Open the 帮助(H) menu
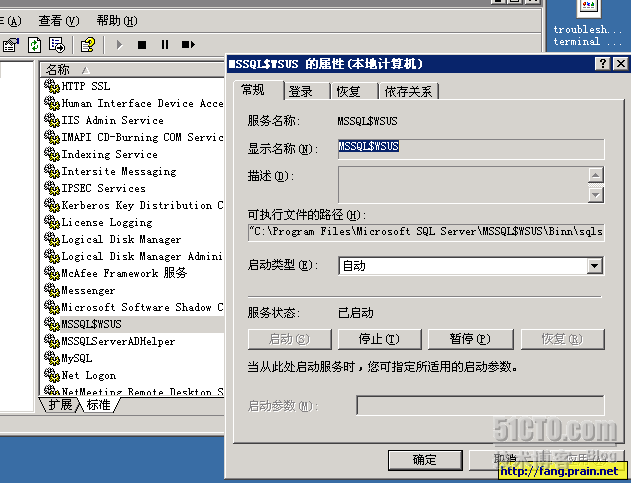This screenshot has width=631, height=483. [x=117, y=21]
